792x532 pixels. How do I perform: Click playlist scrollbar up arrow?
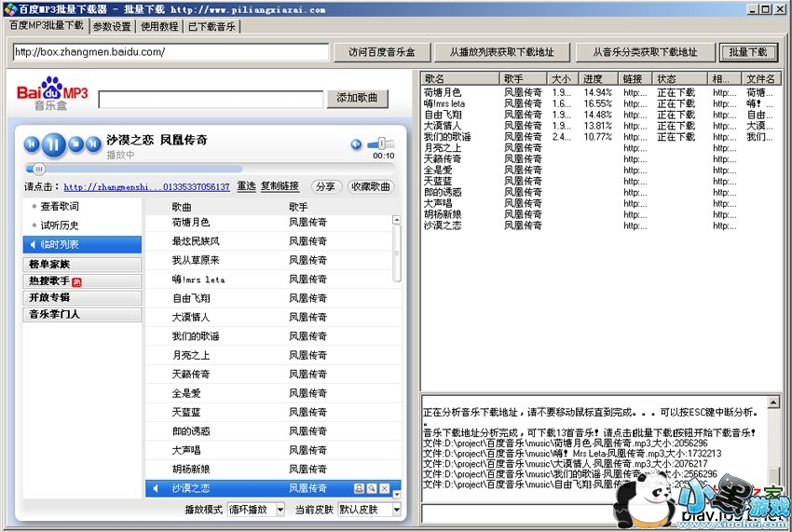pyautogui.click(x=397, y=220)
